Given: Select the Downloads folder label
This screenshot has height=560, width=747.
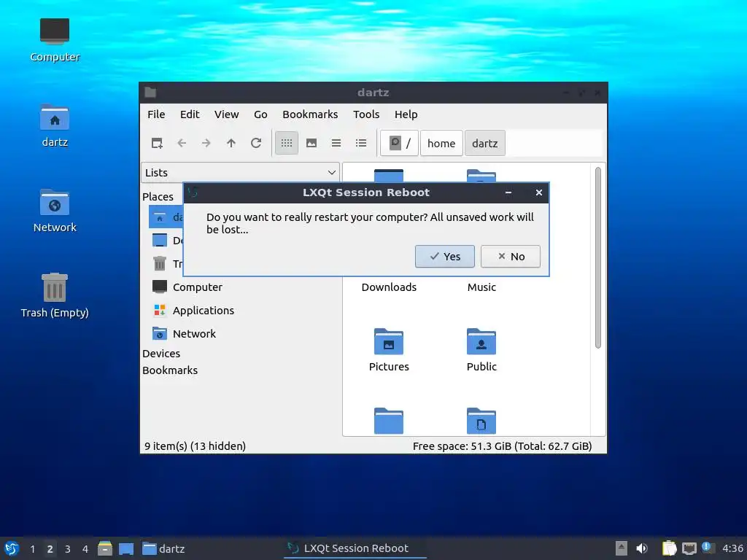Looking at the screenshot, I should click(x=389, y=287).
